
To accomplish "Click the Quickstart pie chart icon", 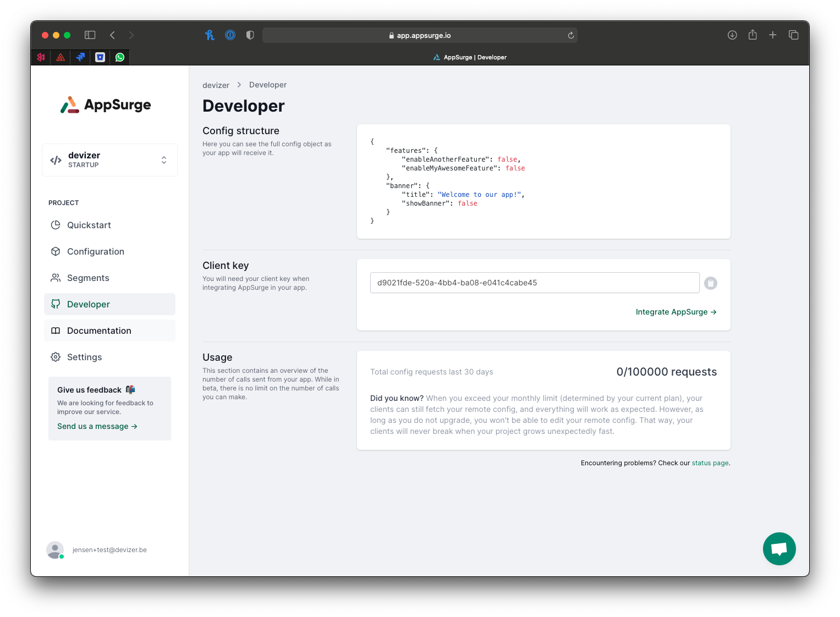I will [x=56, y=225].
